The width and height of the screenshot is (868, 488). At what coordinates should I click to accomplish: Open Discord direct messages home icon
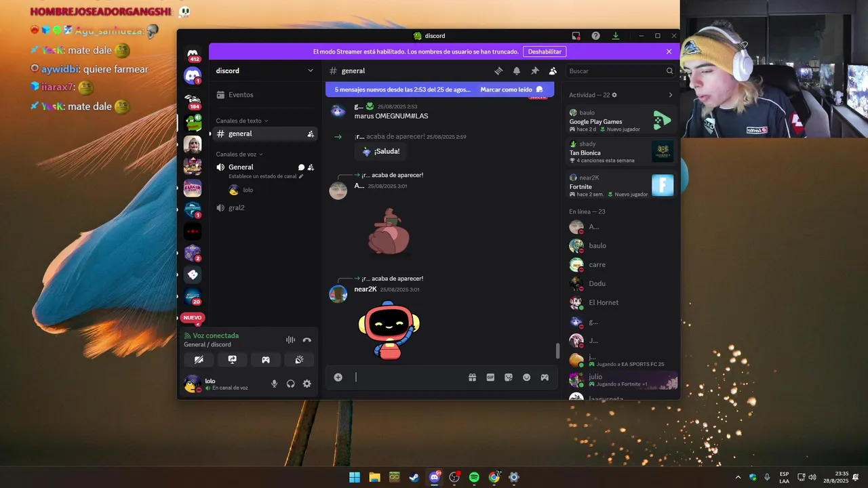(193, 75)
